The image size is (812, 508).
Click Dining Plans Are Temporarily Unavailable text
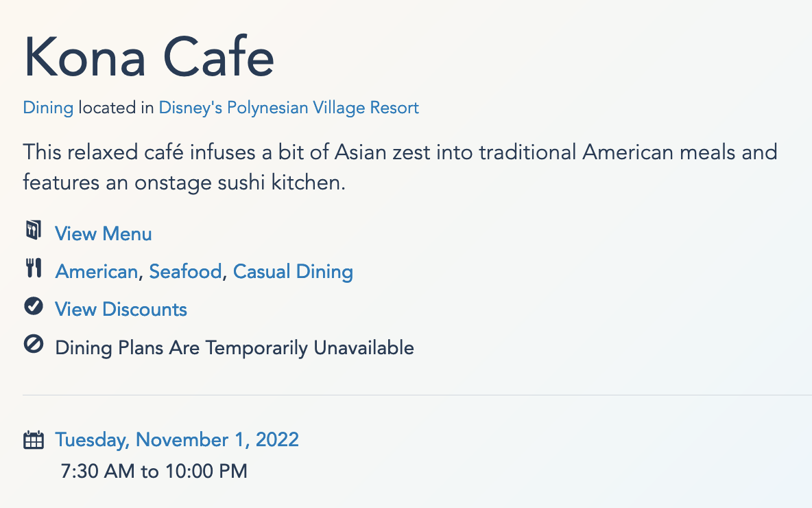235,348
